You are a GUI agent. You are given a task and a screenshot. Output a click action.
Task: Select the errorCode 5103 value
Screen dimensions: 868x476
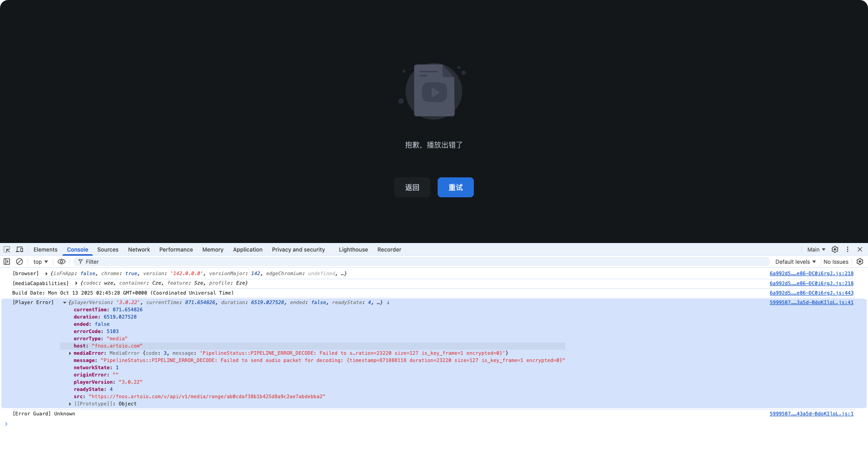click(x=113, y=332)
